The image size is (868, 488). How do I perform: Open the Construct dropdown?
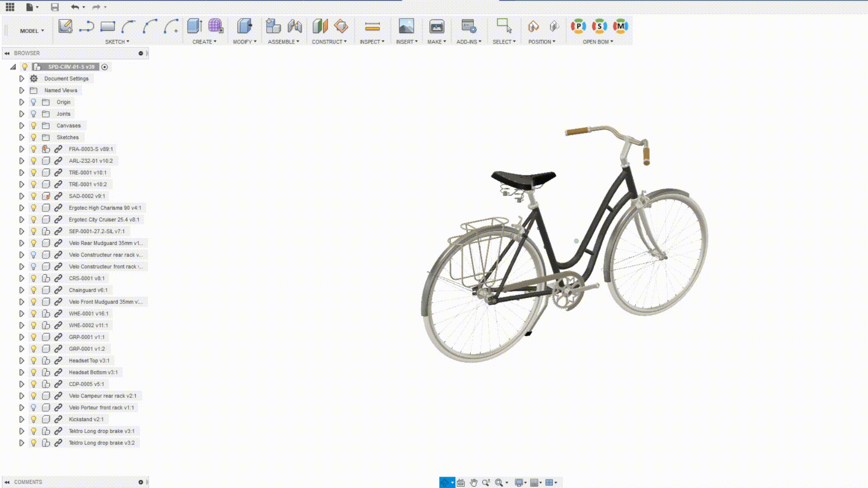pos(330,42)
